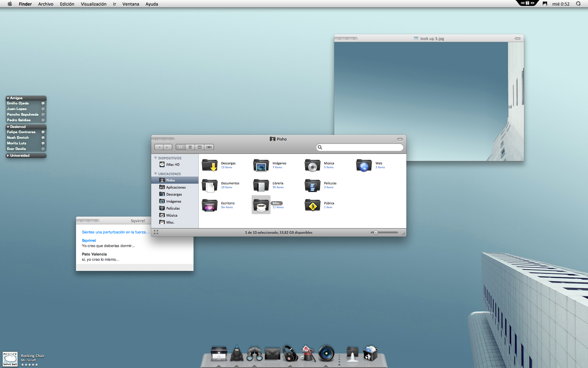Collapse the Amigos group in buddy list

pyautogui.click(x=8, y=98)
